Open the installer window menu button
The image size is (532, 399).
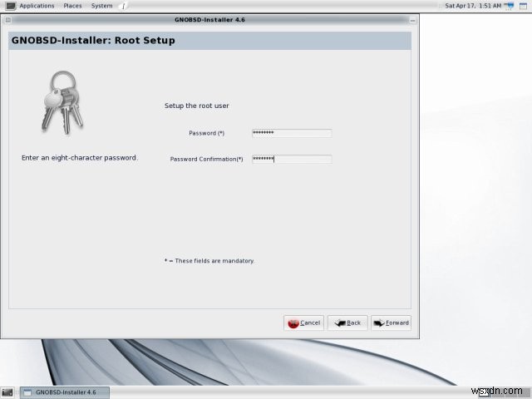[8, 20]
